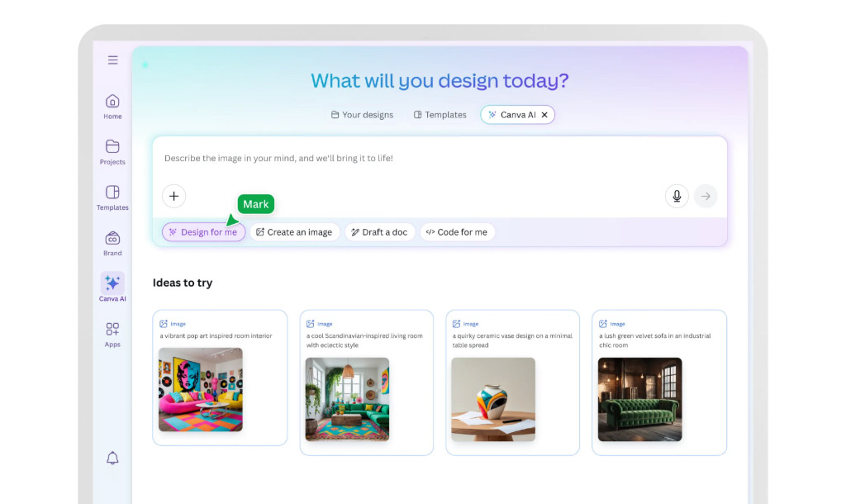
Task: Choose Design for me option
Action: (x=203, y=232)
